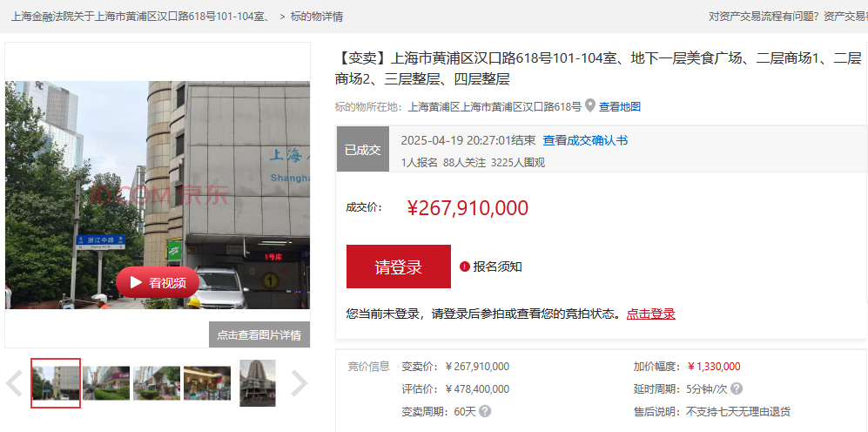
Task: Select the third thumbnail with trees
Action: point(157,382)
